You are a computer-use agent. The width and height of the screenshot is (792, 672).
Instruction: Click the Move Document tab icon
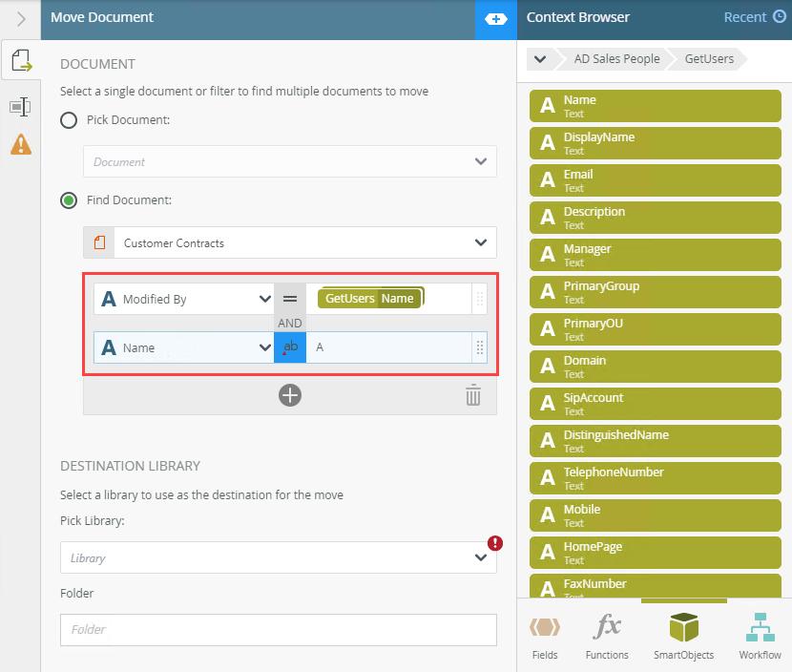(20, 64)
